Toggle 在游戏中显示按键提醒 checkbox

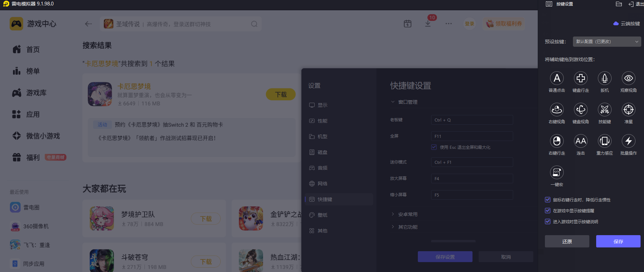(548, 211)
